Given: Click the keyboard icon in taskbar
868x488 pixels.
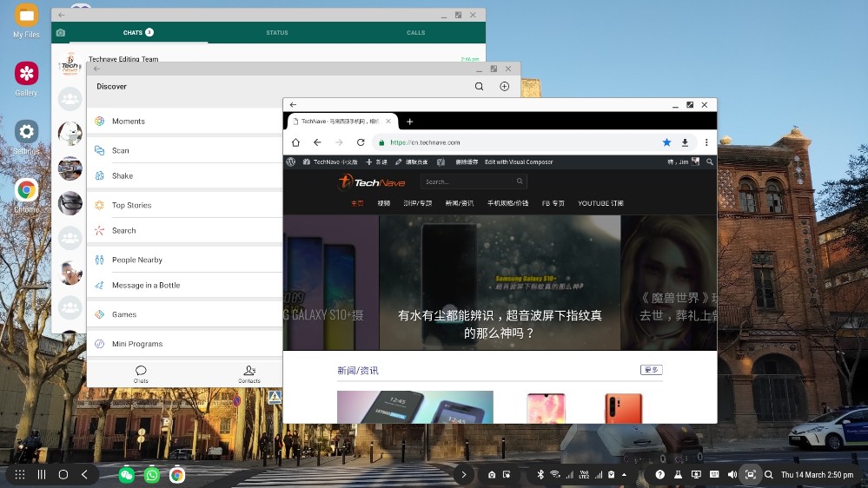Looking at the screenshot, I should point(714,474).
